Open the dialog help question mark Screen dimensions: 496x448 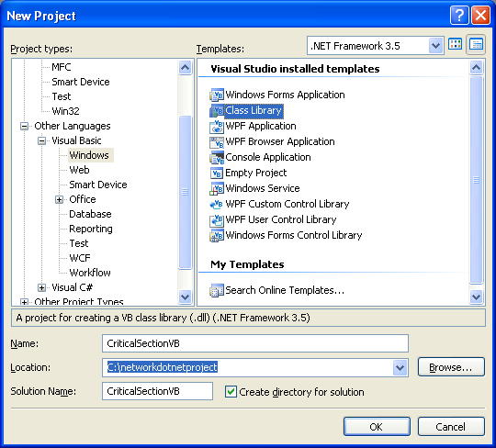pos(459,15)
